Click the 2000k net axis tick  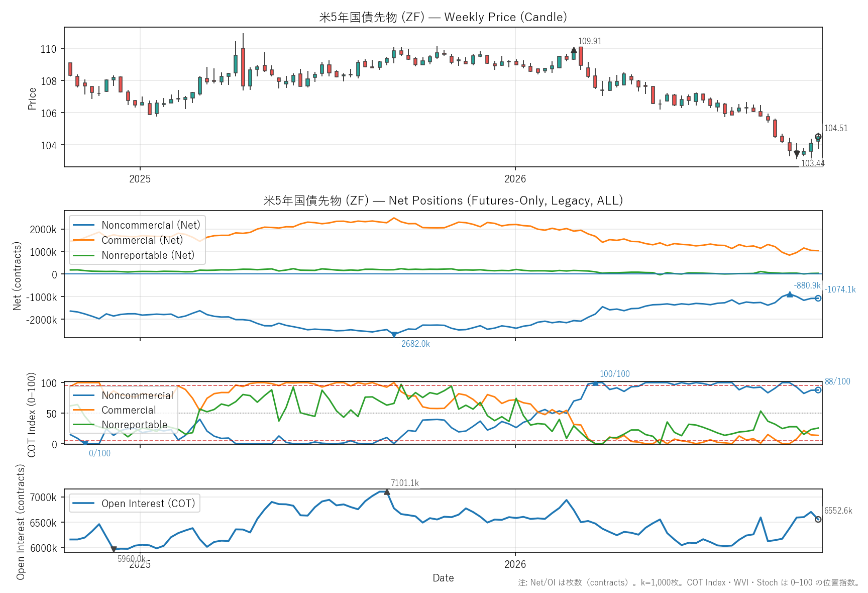44,230
